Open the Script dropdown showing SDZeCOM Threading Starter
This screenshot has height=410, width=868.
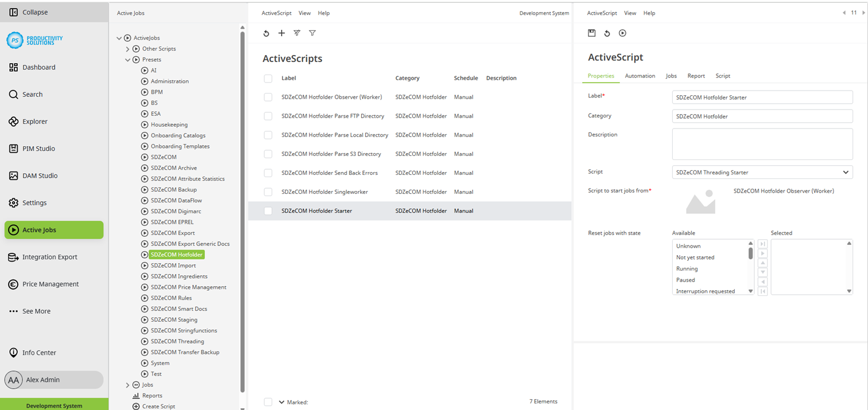(x=762, y=172)
